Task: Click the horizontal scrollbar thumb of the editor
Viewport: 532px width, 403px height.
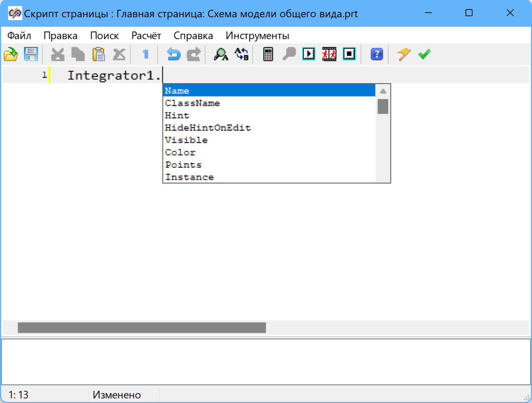Action: pyautogui.click(x=142, y=328)
